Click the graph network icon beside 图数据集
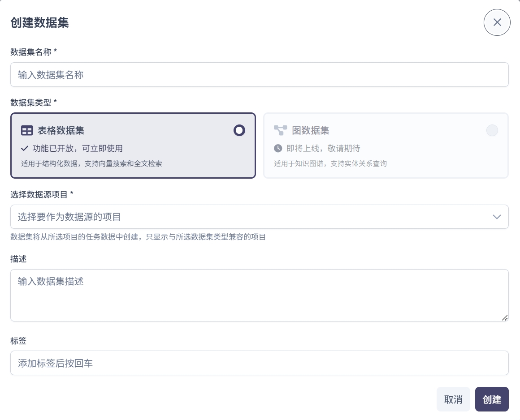Image resolution: width=520 pixels, height=420 pixels. tap(280, 130)
